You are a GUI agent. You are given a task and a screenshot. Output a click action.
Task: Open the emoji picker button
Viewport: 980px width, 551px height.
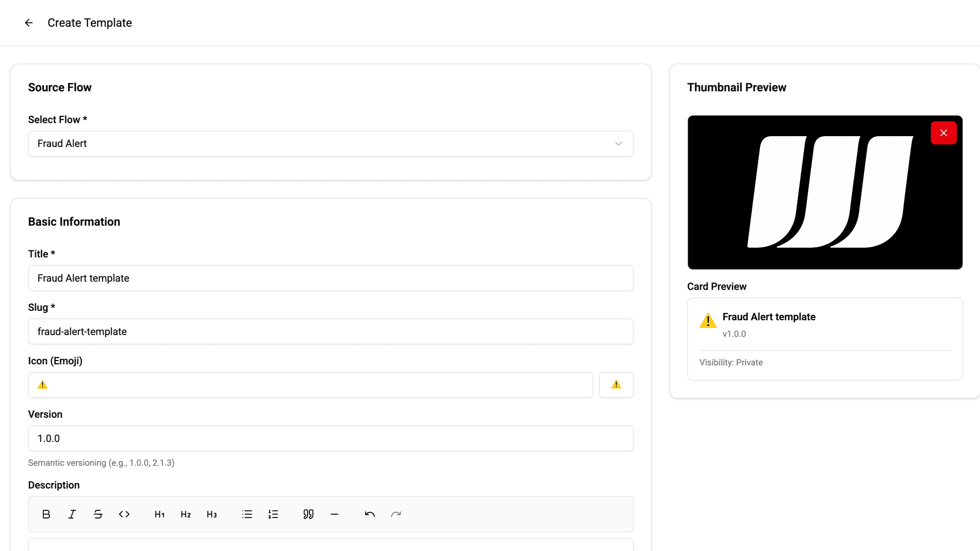(x=616, y=385)
